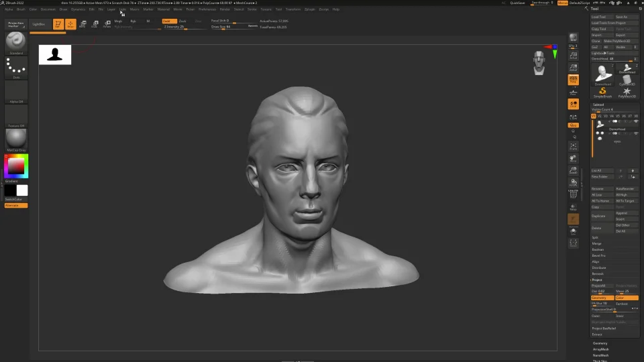This screenshot has width=644, height=362.
Task: Expand the ArrayMesh section
Action: click(600, 349)
